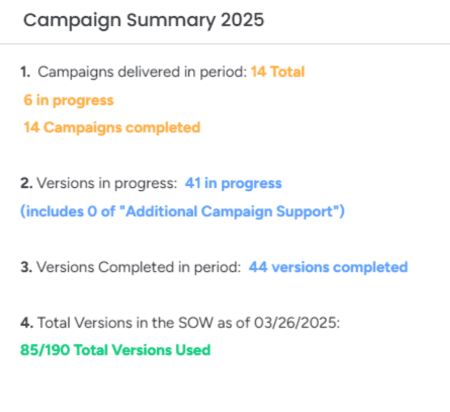Click the 03/26/2025 date text
Screen dimensions: 450x412
(296, 323)
